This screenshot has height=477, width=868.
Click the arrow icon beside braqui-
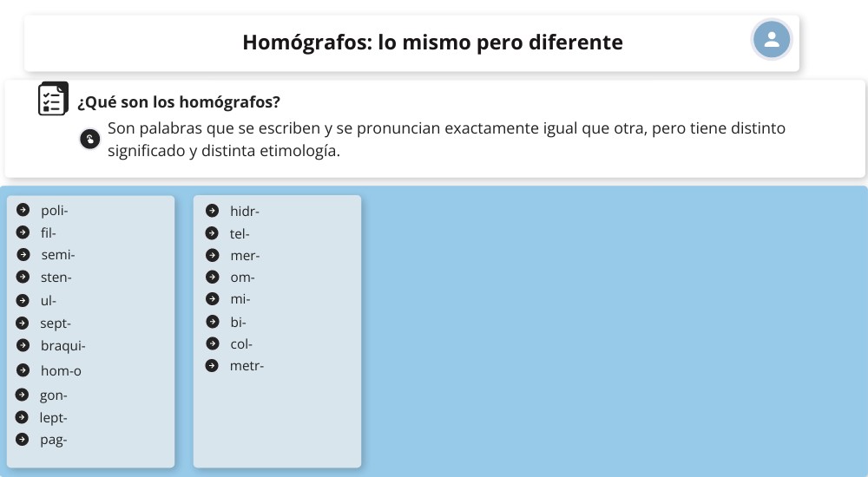click(23, 346)
